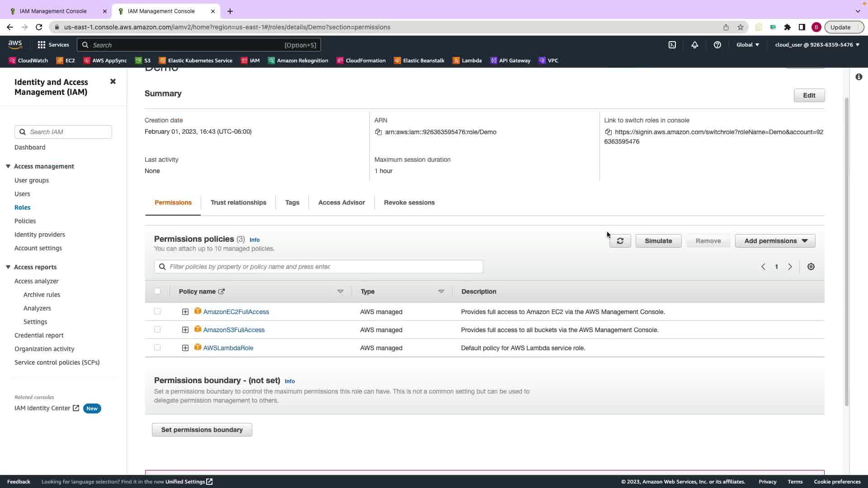Click the refresh policies icon button
The image size is (868, 488).
620,241
